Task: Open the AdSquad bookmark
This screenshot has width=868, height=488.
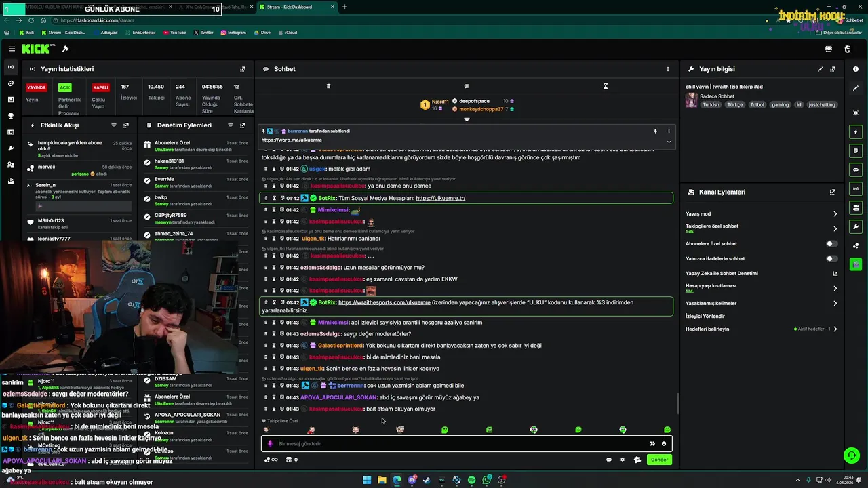Action: pyautogui.click(x=106, y=33)
